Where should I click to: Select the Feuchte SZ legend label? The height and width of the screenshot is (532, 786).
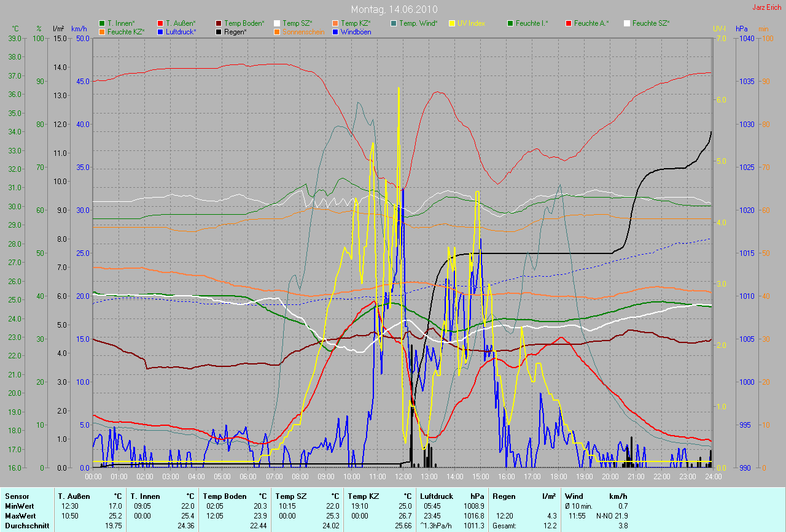pyautogui.click(x=650, y=23)
